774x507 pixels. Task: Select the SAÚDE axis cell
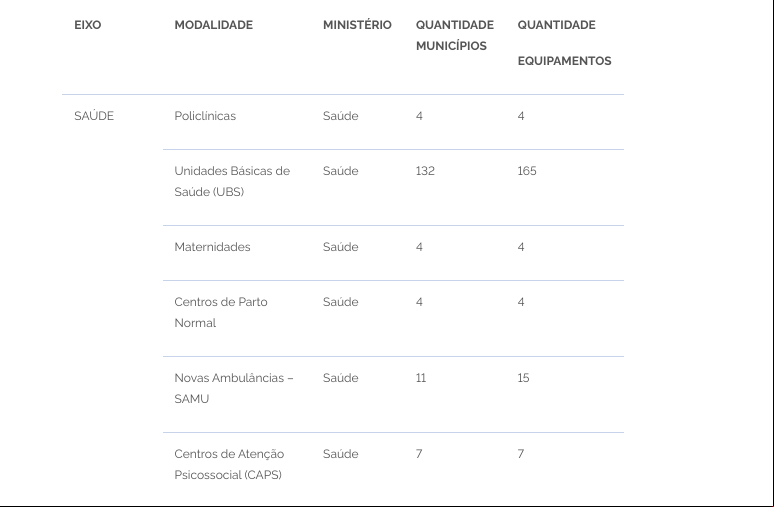point(94,116)
